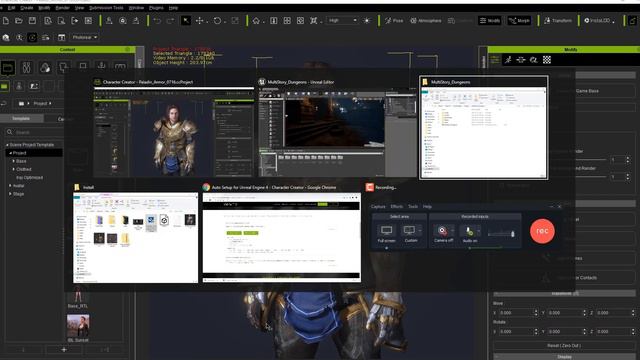Image resolution: width=640 pixels, height=360 pixels.
Task: Click the checkerboard icon in Modify panel
Action: (x=547, y=60)
